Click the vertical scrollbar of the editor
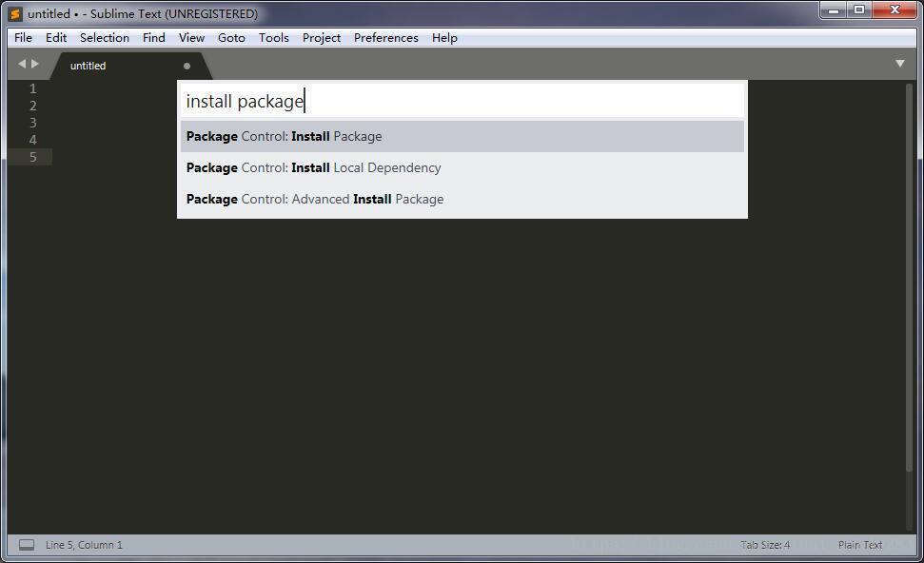Screen dimensions: 924x563 910,277
